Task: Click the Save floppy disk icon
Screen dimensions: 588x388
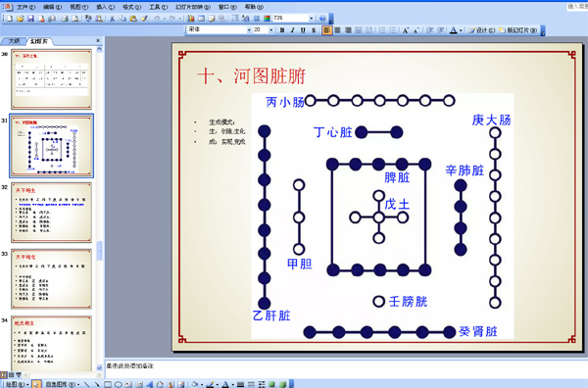Action: click(30, 18)
